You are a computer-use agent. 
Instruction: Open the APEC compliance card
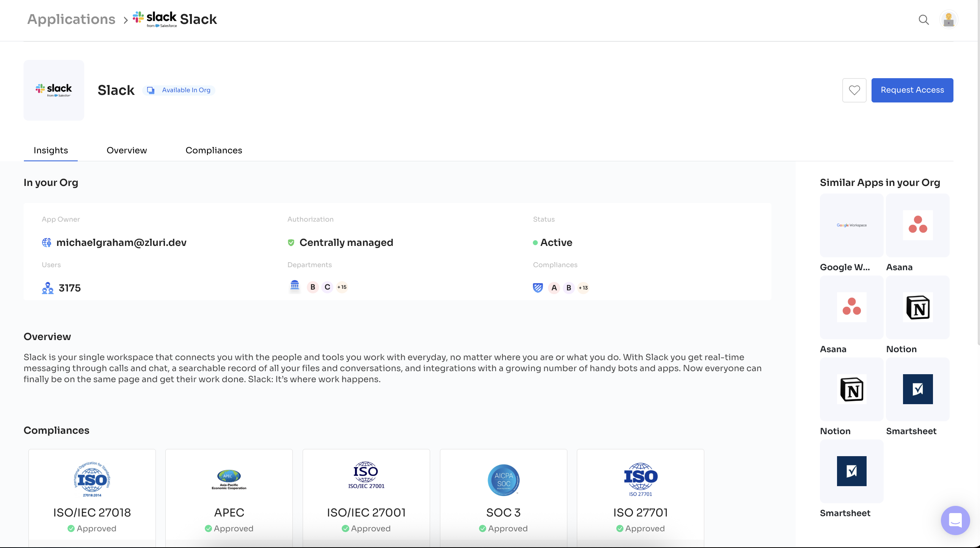click(x=229, y=498)
